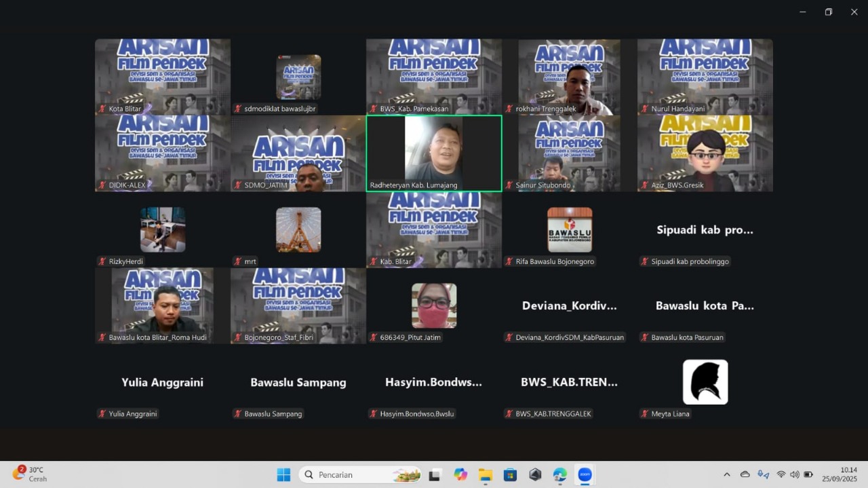Click the muted mic icon on Kota Blitar
Image resolution: width=868 pixels, height=488 pixels.
pos(102,109)
